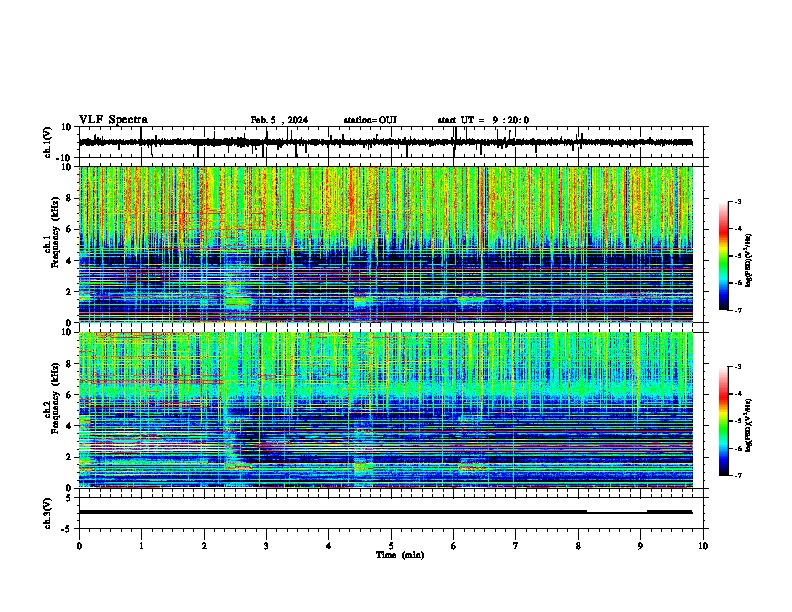Click the "-7" label on the ch.2 color bar
This screenshot has width=792, height=612.
click(x=738, y=476)
